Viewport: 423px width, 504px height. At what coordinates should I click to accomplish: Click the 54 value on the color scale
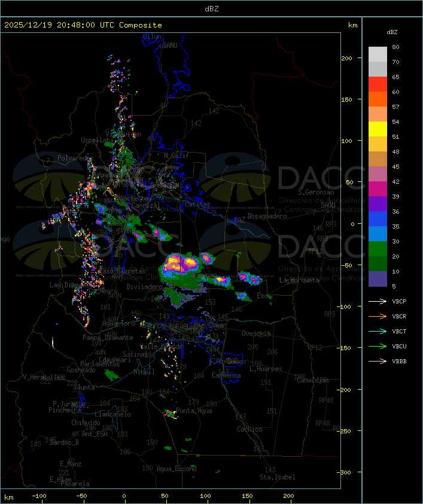pyautogui.click(x=395, y=122)
